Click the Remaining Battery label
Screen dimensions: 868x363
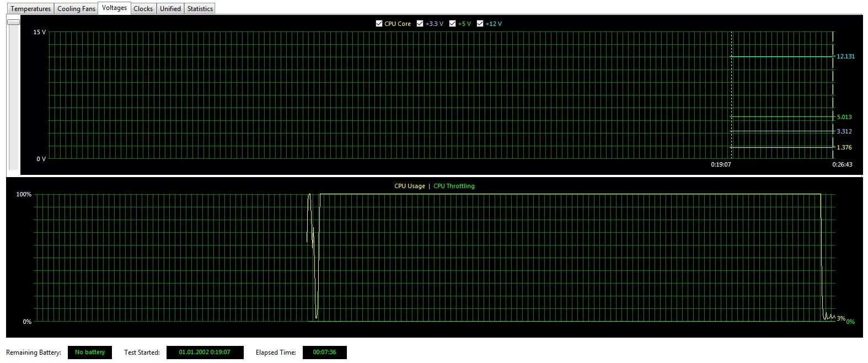click(34, 353)
